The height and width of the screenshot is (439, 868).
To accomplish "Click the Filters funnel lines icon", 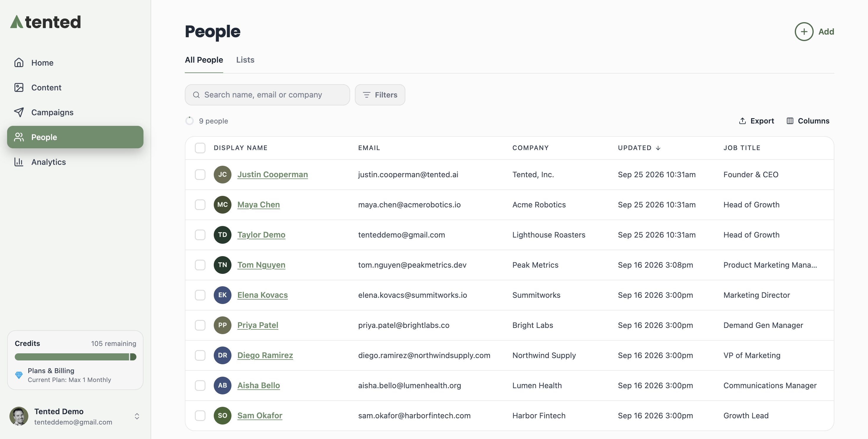I will tap(367, 95).
